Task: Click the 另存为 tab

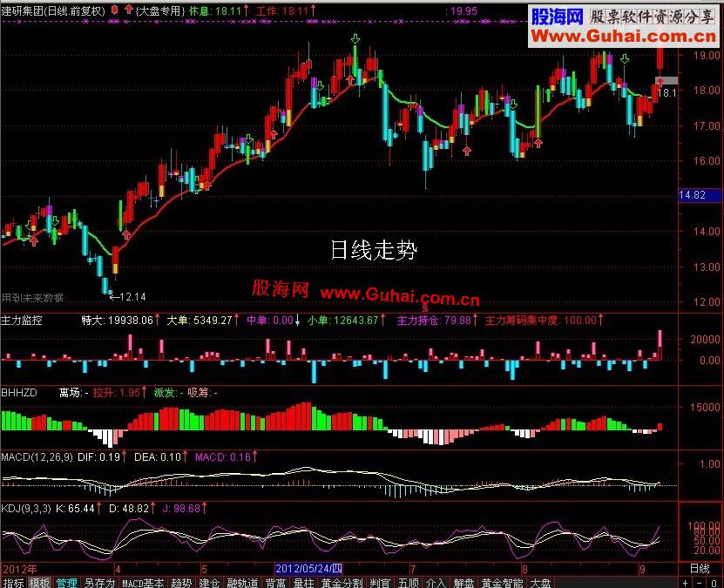Action: [99, 583]
